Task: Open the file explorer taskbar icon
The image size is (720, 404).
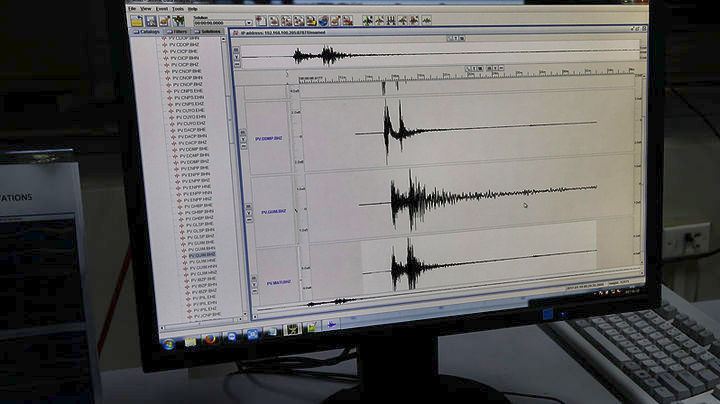Action: tap(190, 341)
